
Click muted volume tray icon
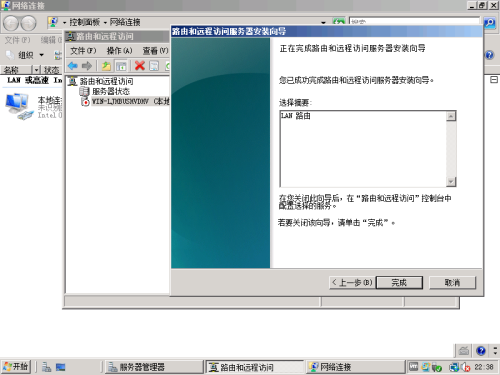(465, 367)
